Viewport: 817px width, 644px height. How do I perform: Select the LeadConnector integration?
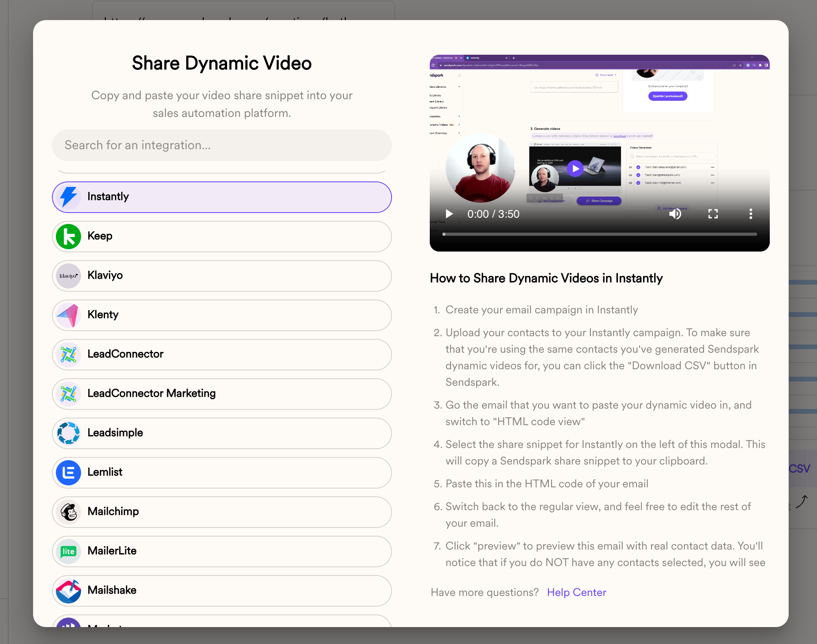(x=222, y=354)
